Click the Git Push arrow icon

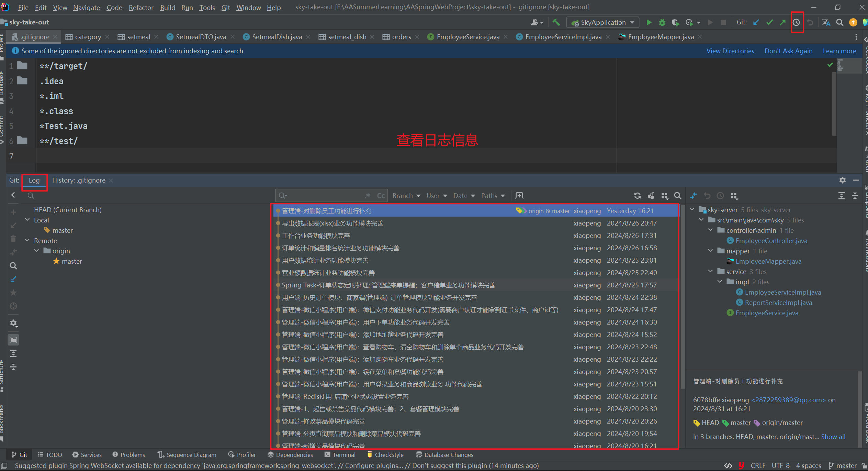point(782,22)
